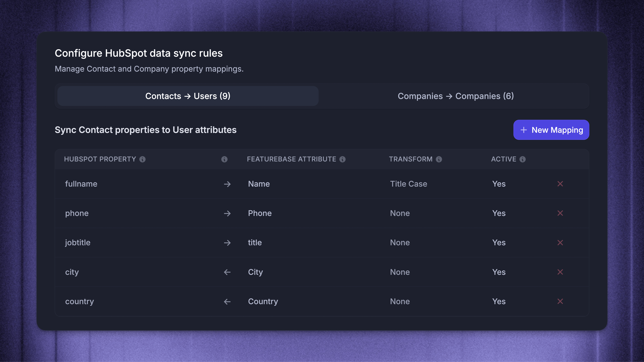
Task: Delete the phone mapping
Action: pyautogui.click(x=560, y=213)
